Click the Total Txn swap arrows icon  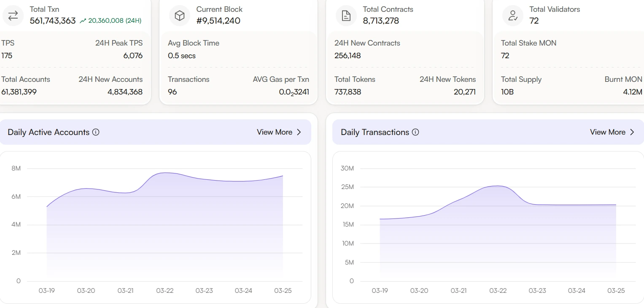[13, 16]
